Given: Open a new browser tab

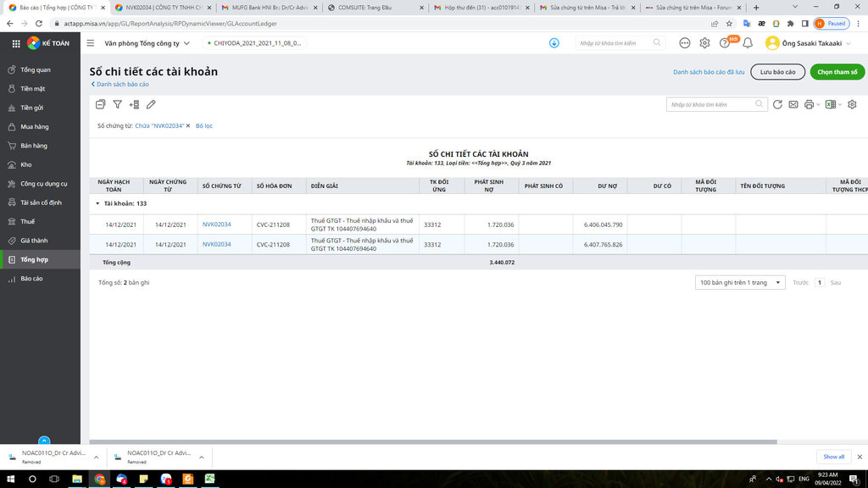Looking at the screenshot, I should [756, 8].
